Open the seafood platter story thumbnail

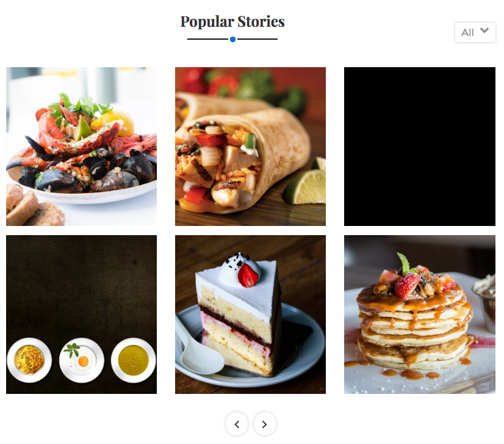[x=81, y=147]
